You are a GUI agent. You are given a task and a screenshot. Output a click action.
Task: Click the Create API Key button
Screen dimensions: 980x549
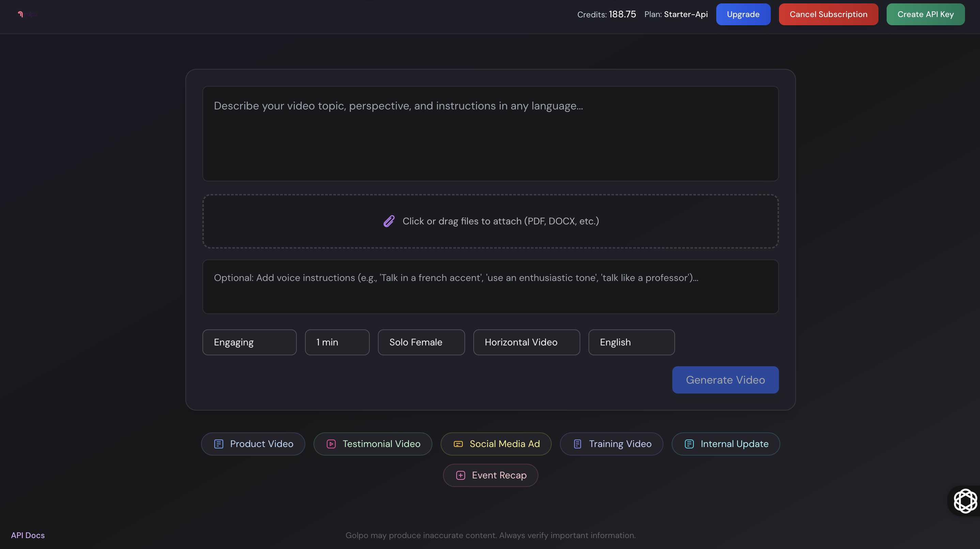pyautogui.click(x=925, y=14)
